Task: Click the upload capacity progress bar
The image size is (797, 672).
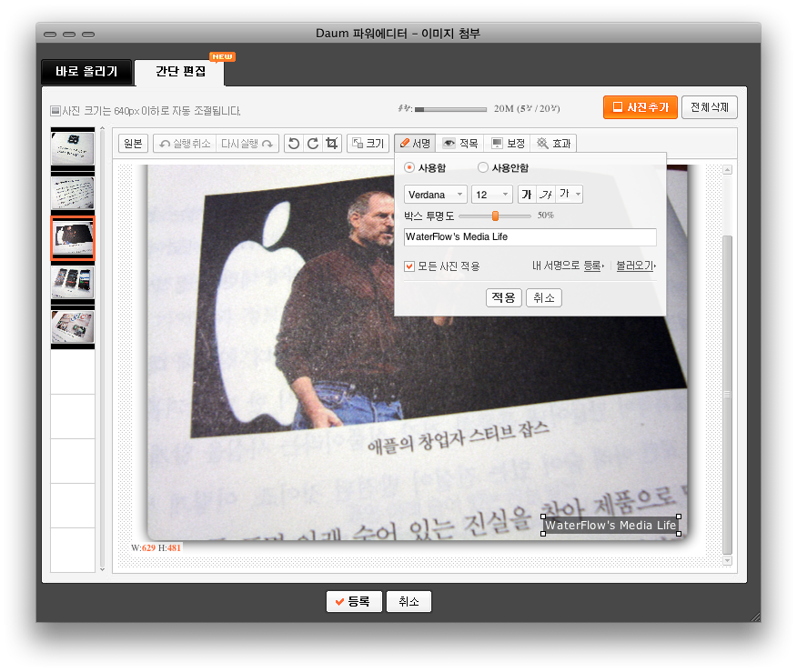Action: (x=450, y=109)
